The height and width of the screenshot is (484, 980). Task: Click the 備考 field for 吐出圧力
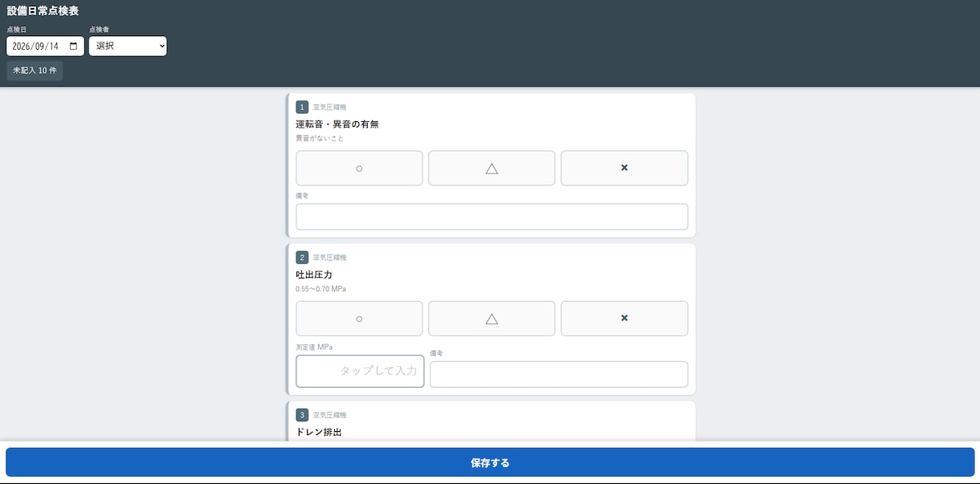[x=559, y=374]
